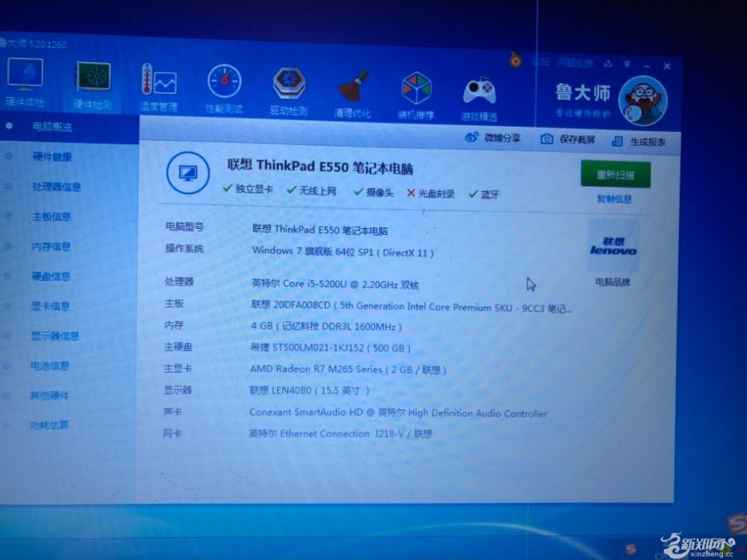The height and width of the screenshot is (560, 747).
Task: Click the 生成报表 report icon
Action: pos(618,141)
